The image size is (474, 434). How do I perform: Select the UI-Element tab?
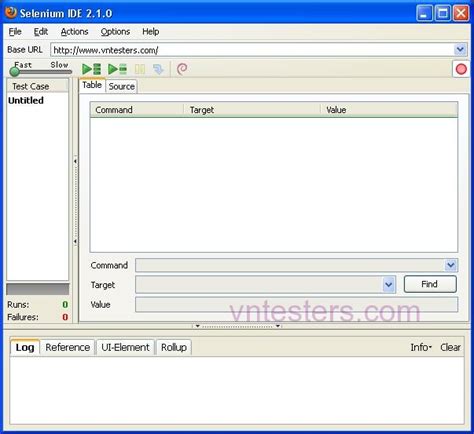click(x=125, y=347)
